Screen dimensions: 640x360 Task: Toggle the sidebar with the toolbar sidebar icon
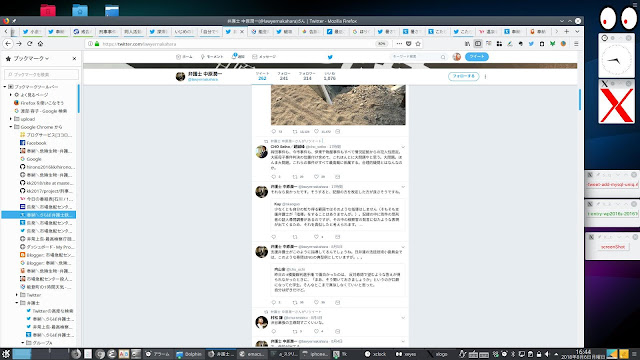(x=478, y=44)
